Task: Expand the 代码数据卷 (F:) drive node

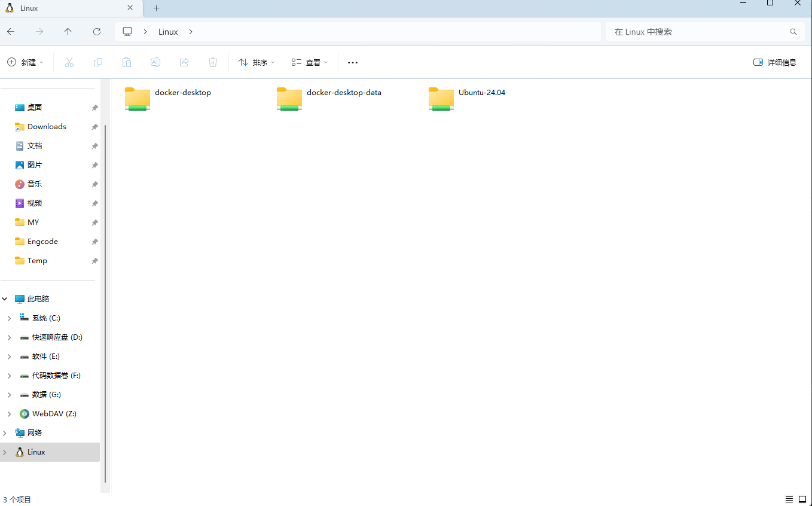Action: tap(10, 376)
